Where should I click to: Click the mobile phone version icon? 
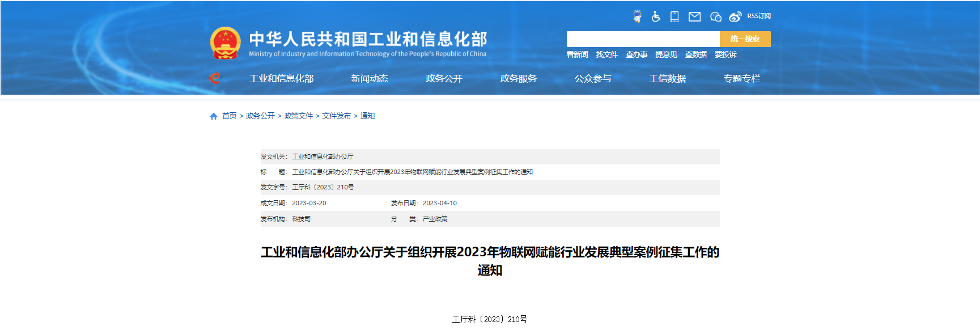[x=674, y=16]
